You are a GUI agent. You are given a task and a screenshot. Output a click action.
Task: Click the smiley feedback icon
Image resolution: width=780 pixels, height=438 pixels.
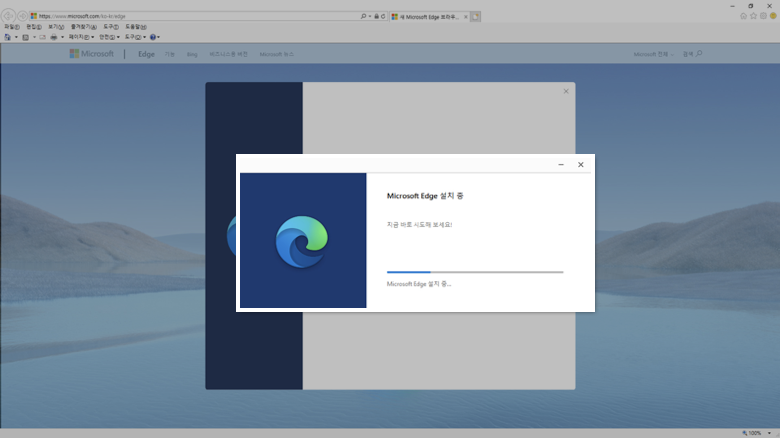(773, 15)
